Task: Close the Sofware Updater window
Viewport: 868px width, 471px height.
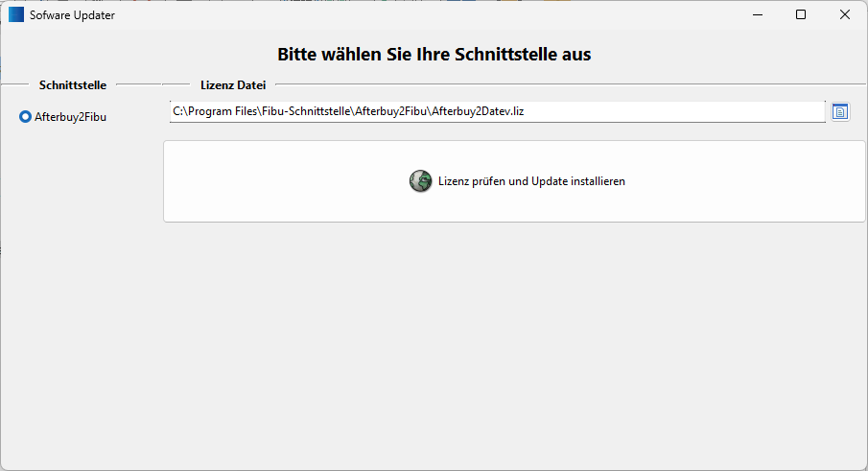Action: pos(845,15)
